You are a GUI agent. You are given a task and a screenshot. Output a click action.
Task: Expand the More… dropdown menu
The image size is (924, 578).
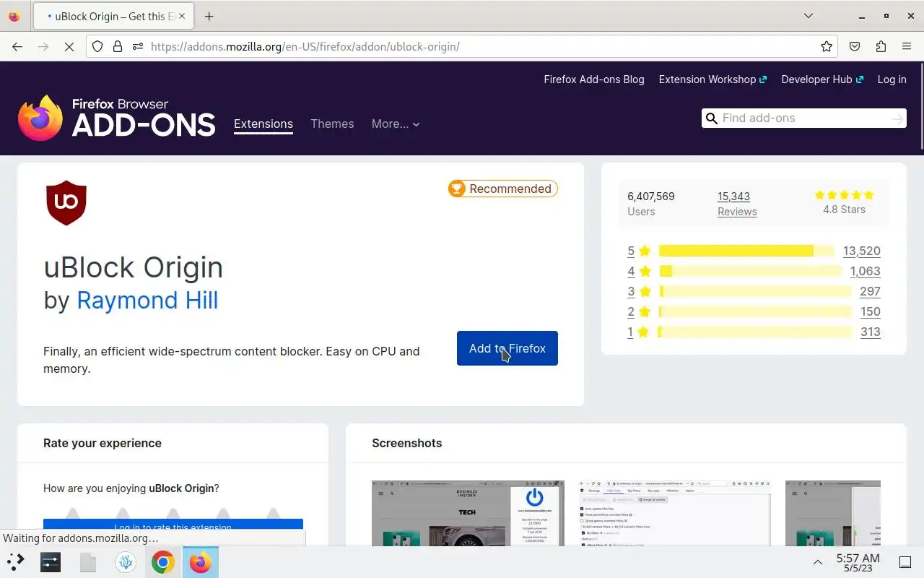[x=396, y=124]
